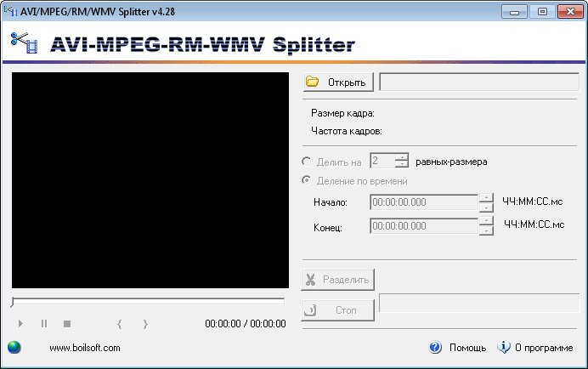This screenshot has height=369, width=588.
Task: Click the stop playback square icon
Action: [x=67, y=324]
